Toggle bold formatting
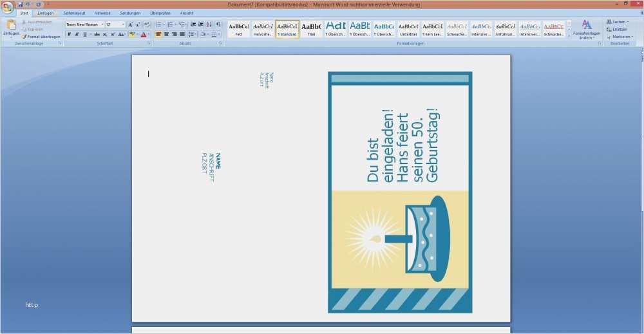Viewport: 644px width, 334px height. (69, 34)
